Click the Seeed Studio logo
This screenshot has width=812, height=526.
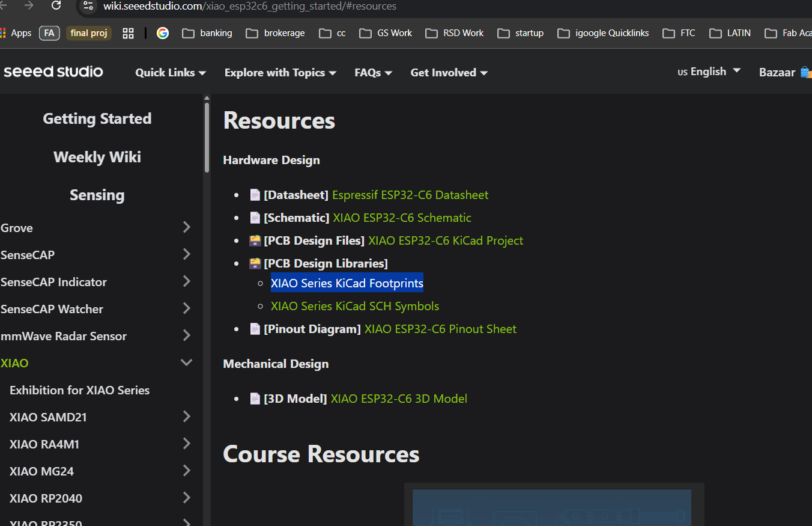coord(53,72)
